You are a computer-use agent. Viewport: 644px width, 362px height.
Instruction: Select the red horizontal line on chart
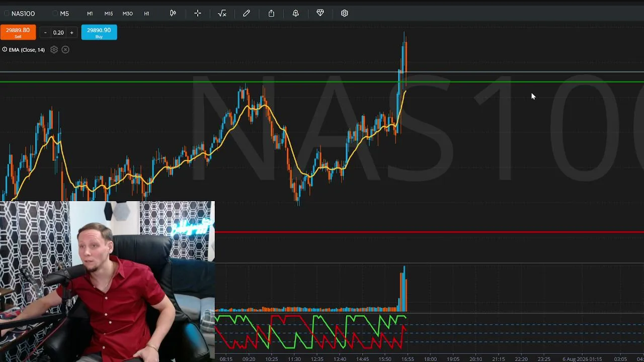pyautogui.click(x=429, y=232)
